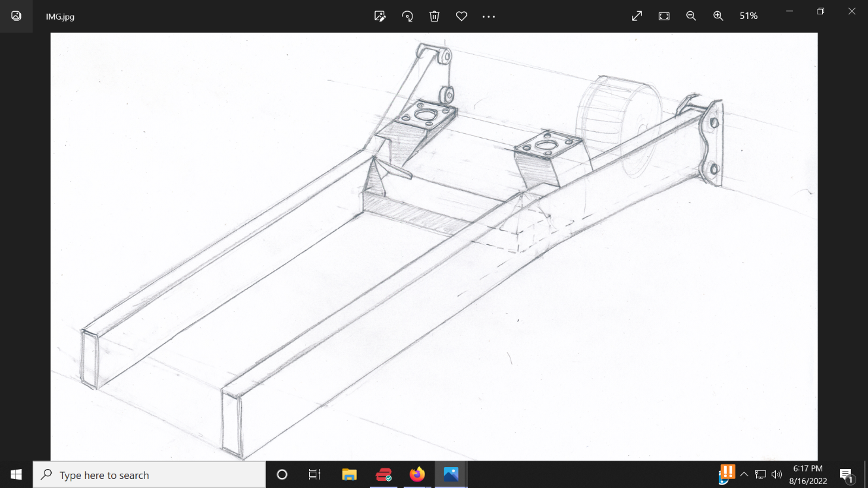Open the Action Center notifications panel

click(846, 475)
